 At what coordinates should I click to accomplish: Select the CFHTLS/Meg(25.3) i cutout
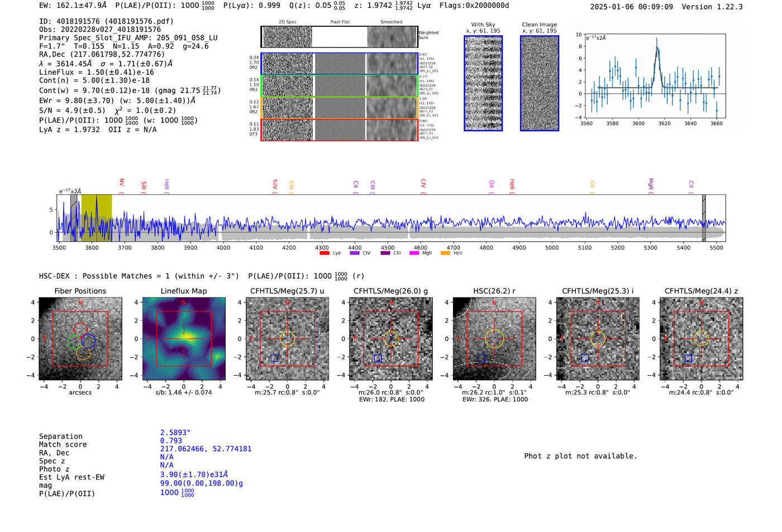[x=598, y=339]
